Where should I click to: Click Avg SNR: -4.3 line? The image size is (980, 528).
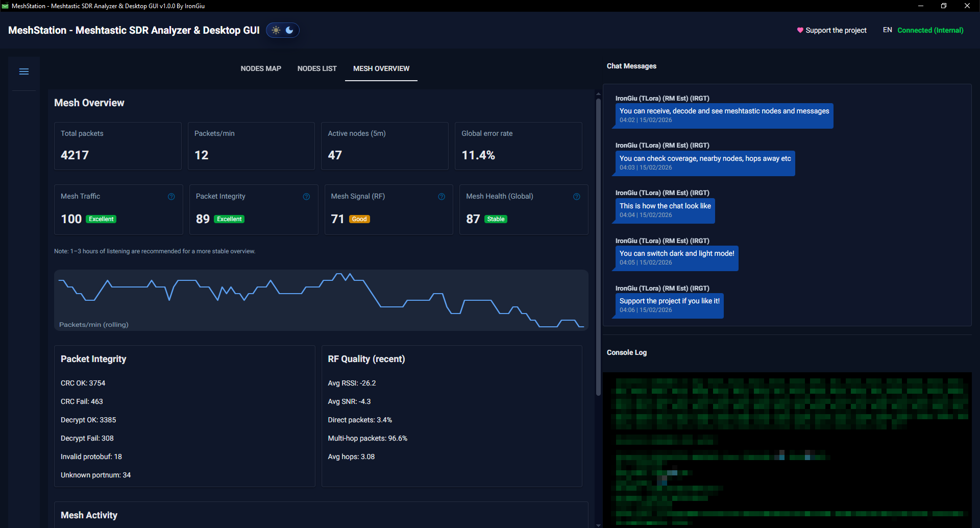(x=349, y=401)
